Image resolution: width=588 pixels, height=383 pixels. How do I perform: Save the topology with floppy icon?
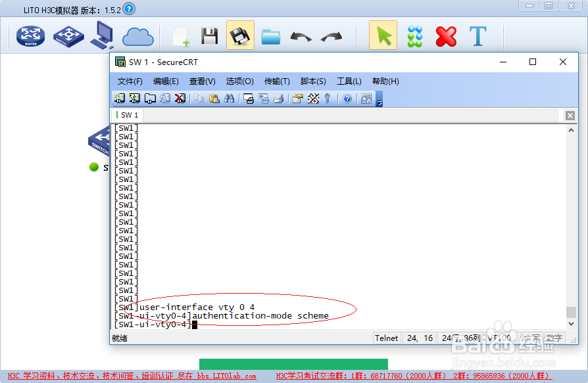(x=209, y=36)
